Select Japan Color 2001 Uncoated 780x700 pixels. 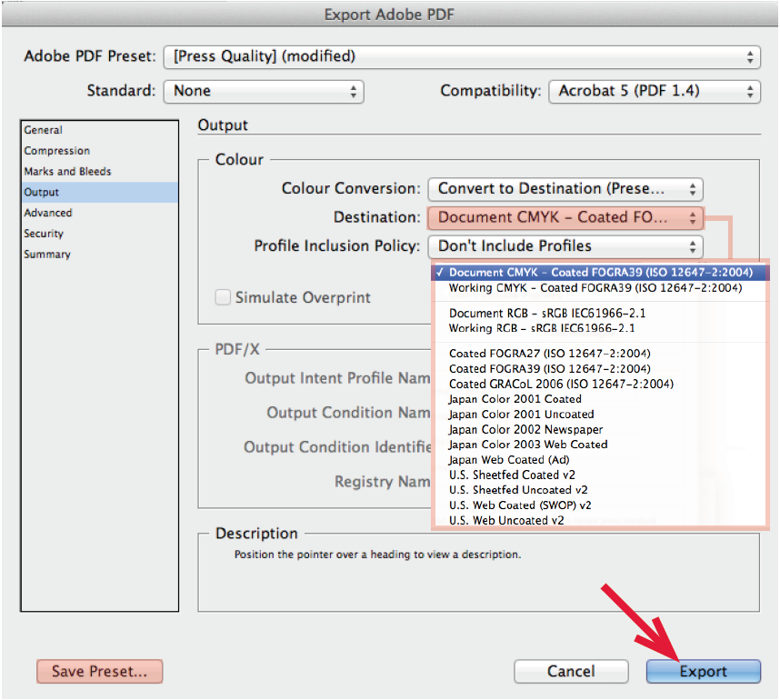click(x=600, y=415)
